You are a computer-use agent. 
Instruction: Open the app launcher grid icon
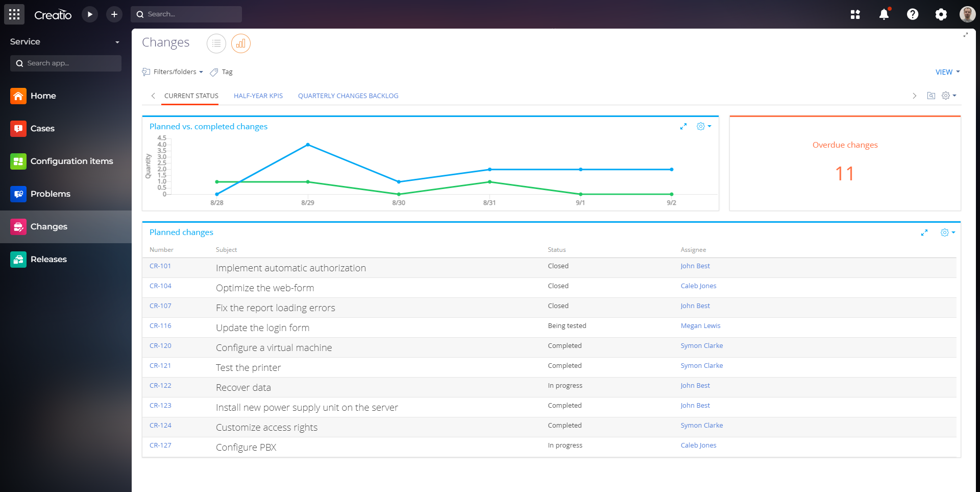click(x=14, y=14)
